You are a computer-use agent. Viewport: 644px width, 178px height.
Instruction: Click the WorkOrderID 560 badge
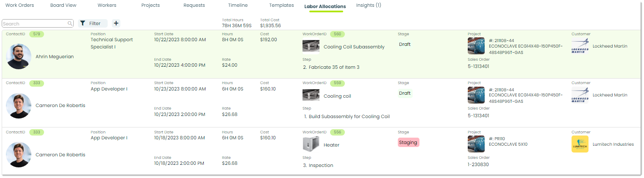[337, 34]
